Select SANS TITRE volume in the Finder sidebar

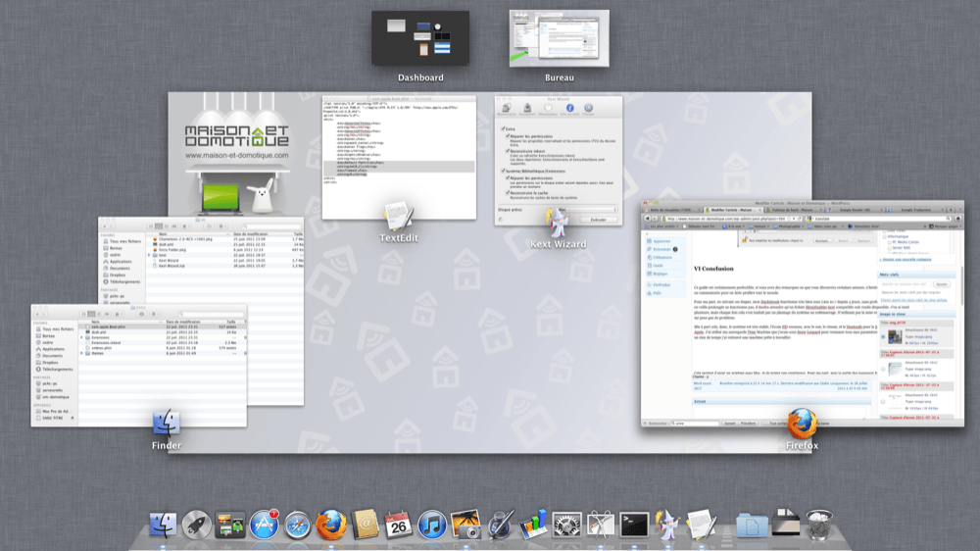[x=53, y=418]
